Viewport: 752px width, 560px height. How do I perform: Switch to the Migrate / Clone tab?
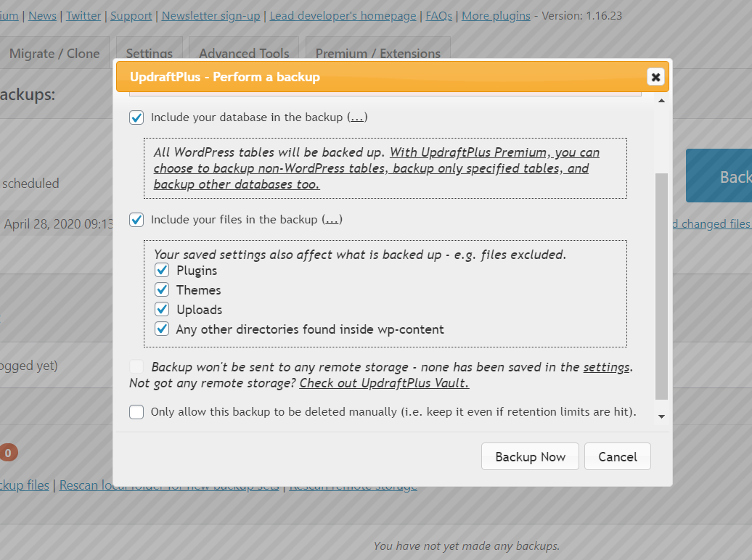54,53
